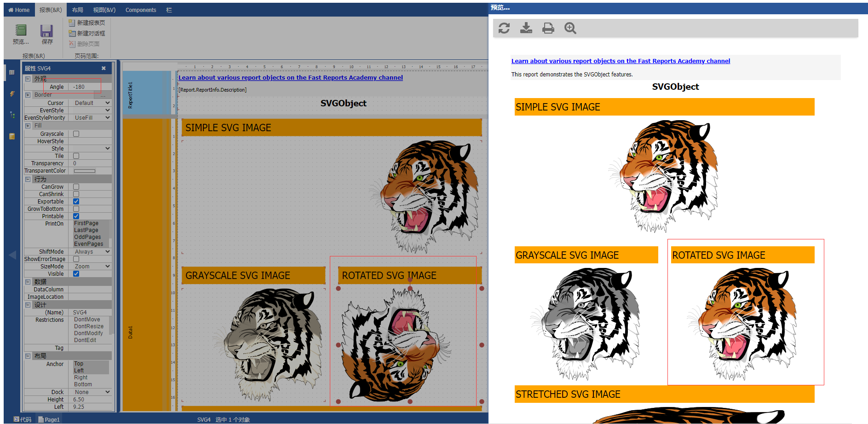This screenshot has height=424, width=868.
Task: Click the Angle value field showing -180
Action: 91,87
